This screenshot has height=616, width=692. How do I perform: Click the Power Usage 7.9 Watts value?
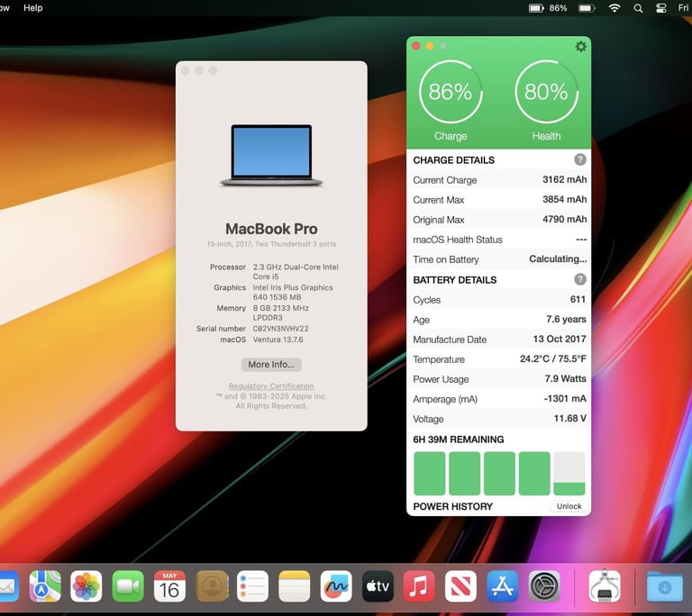pos(565,378)
